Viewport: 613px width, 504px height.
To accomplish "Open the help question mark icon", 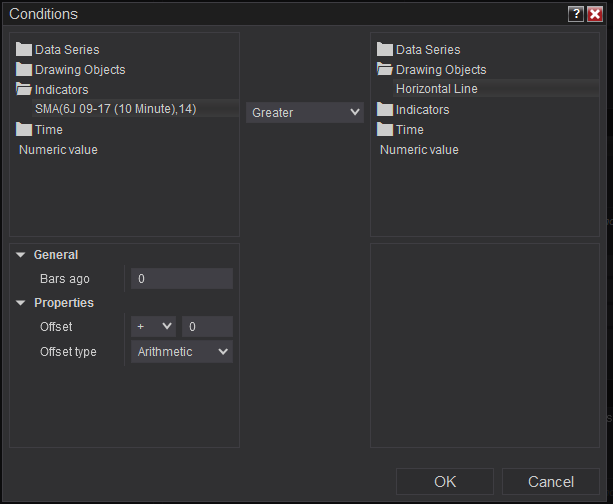I will 575,14.
